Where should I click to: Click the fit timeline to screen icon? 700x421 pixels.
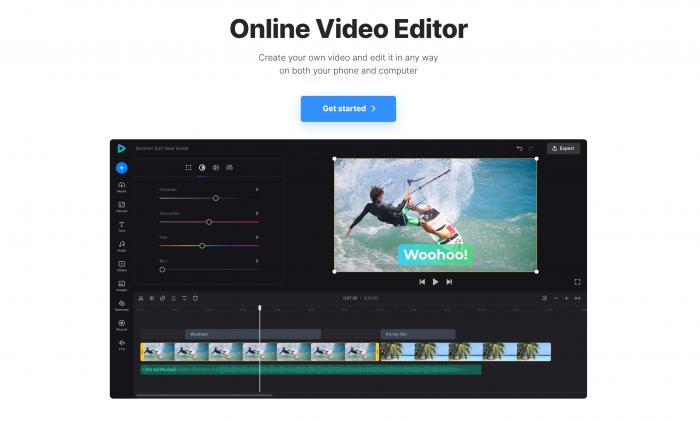(x=578, y=298)
